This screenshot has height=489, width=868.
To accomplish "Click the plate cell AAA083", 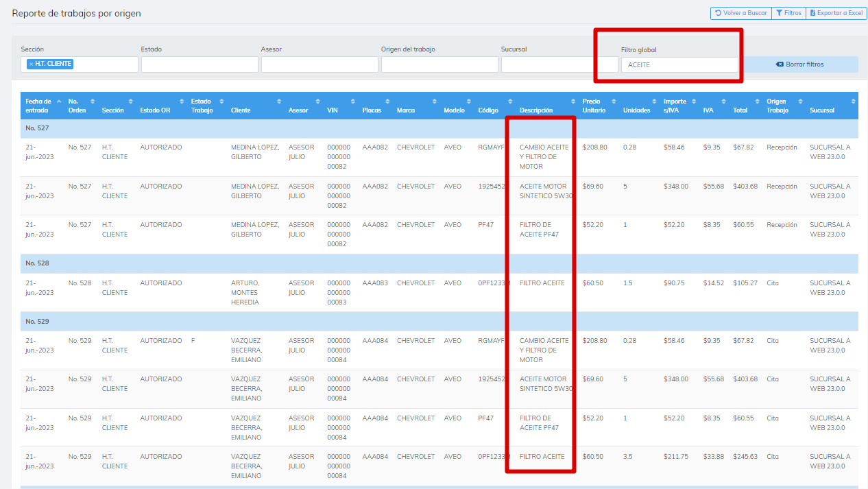I will pyautogui.click(x=375, y=283).
